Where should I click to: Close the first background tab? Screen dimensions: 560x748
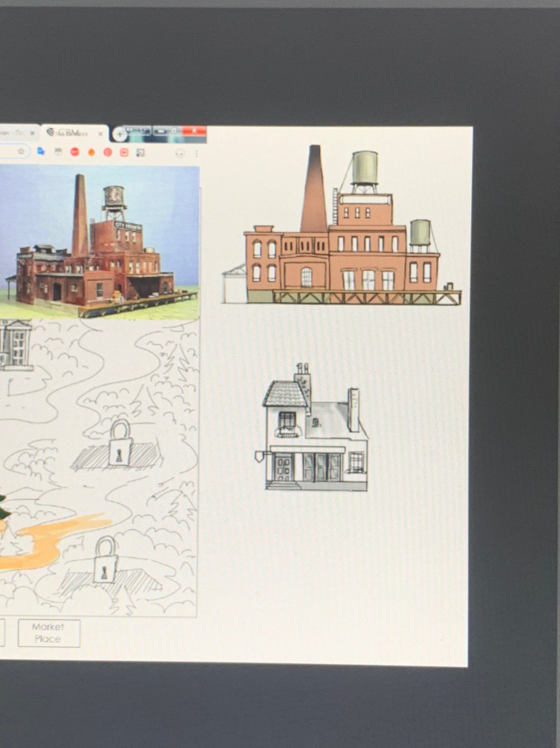33,133
